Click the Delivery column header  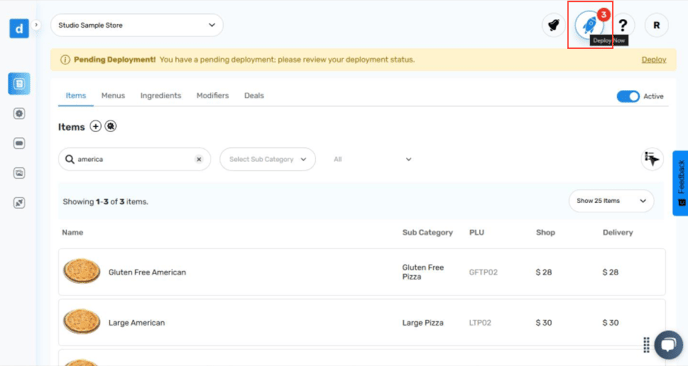point(618,233)
